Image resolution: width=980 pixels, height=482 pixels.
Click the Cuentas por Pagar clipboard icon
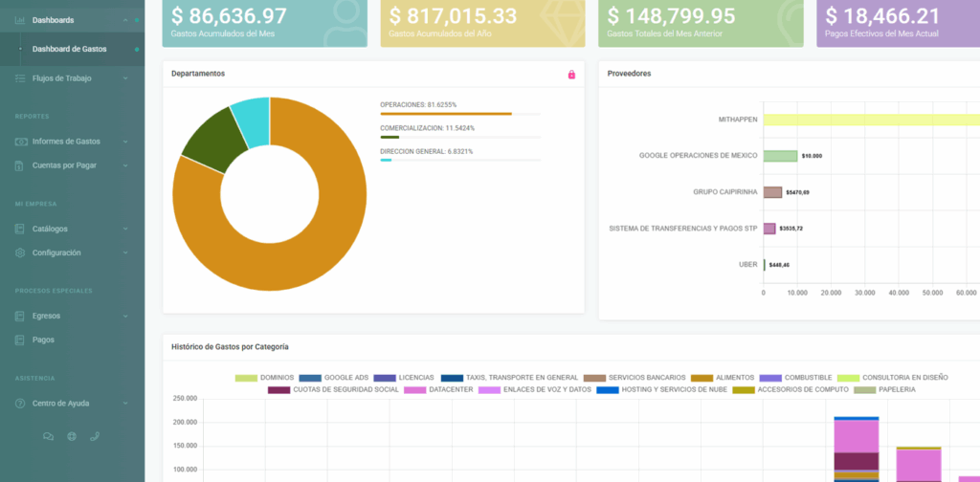(21, 165)
